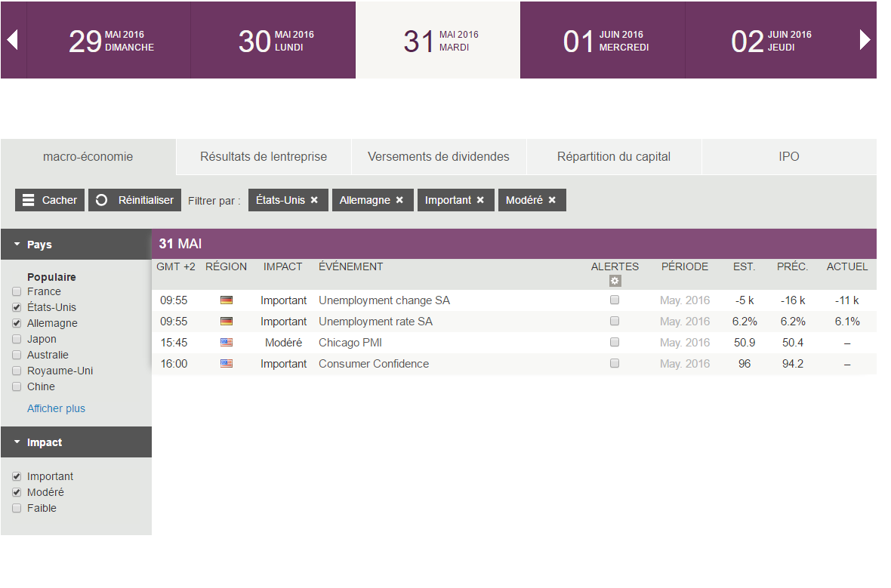Check the Australie country checkbox

point(17,355)
